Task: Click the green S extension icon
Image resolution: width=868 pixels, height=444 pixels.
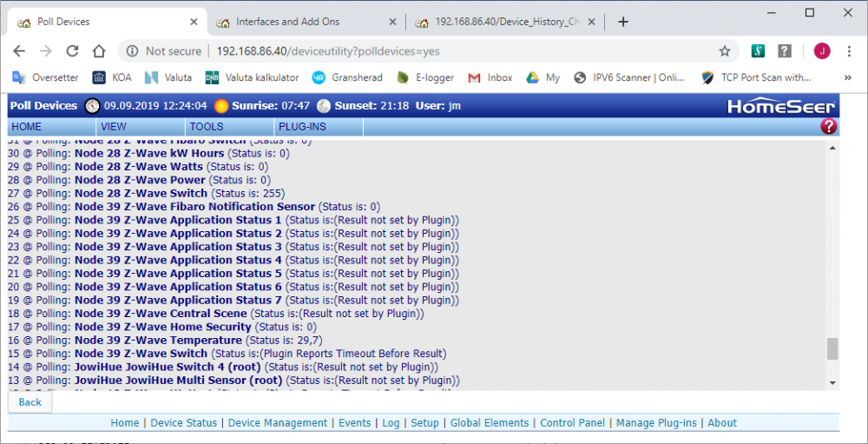Action: (x=757, y=51)
